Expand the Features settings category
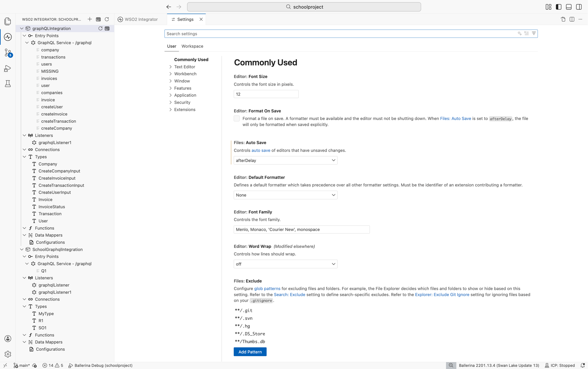Viewport: 588px width, 369px height. [171, 88]
